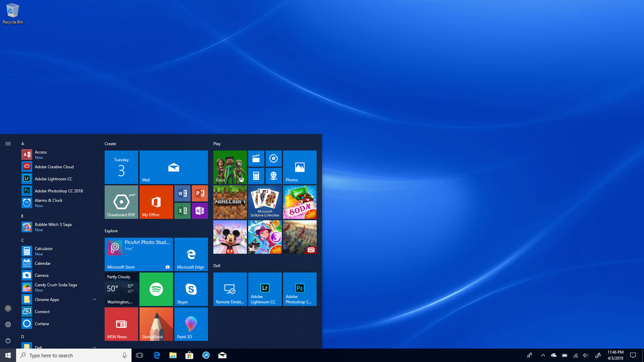Open Adobe Creative Cloud from app list
The width and height of the screenshot is (644, 362).
pyautogui.click(x=60, y=167)
